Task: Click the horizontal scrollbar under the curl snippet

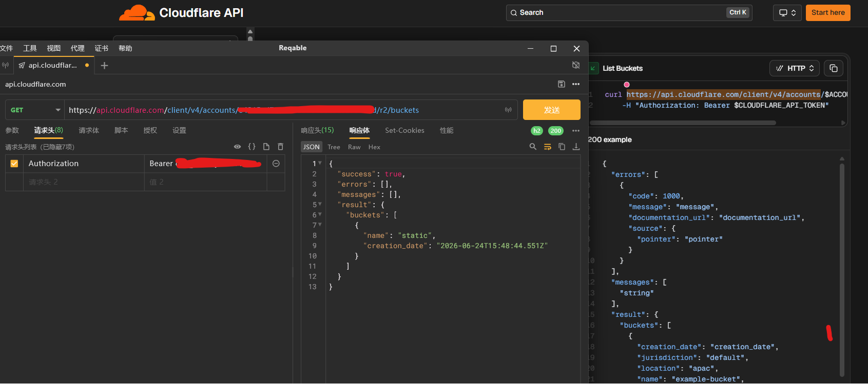Action: click(683, 123)
